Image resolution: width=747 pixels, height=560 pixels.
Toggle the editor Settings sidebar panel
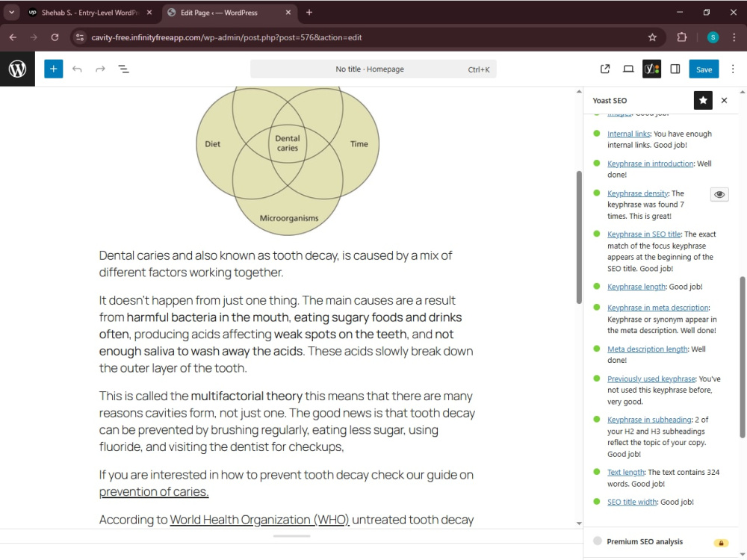[675, 69]
